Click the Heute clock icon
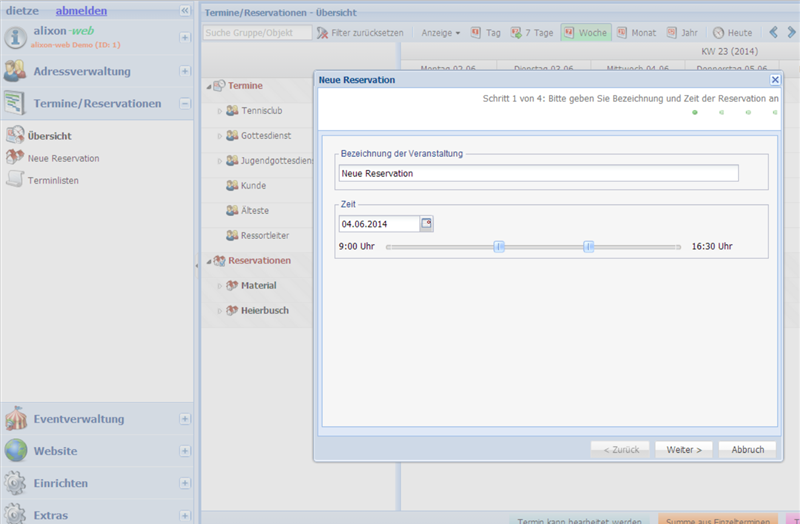 coord(718,33)
